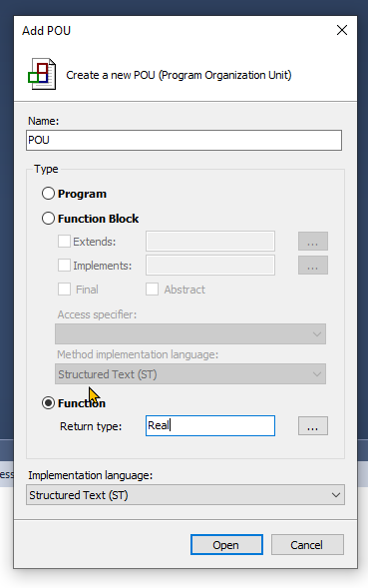Toggle the Extends checkbox
This screenshot has width=368, height=588.
(x=64, y=242)
